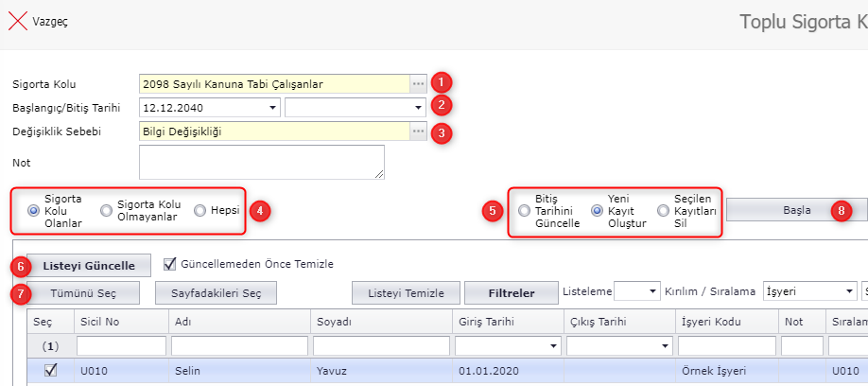Choose the Hepsi radio option

click(x=200, y=211)
